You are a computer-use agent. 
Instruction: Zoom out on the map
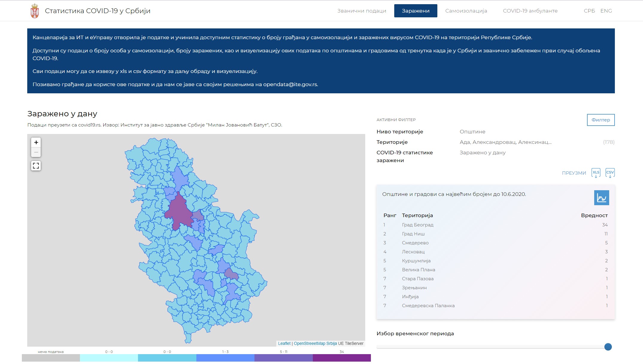pyautogui.click(x=36, y=152)
